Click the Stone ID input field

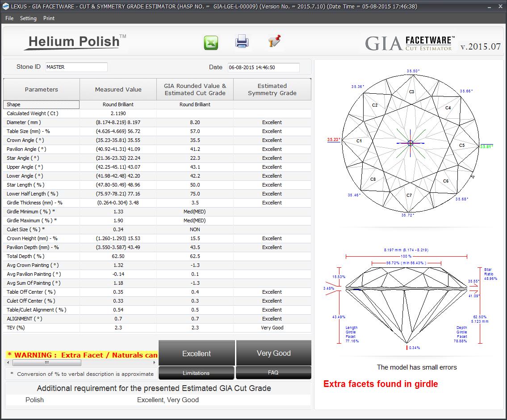coord(76,67)
